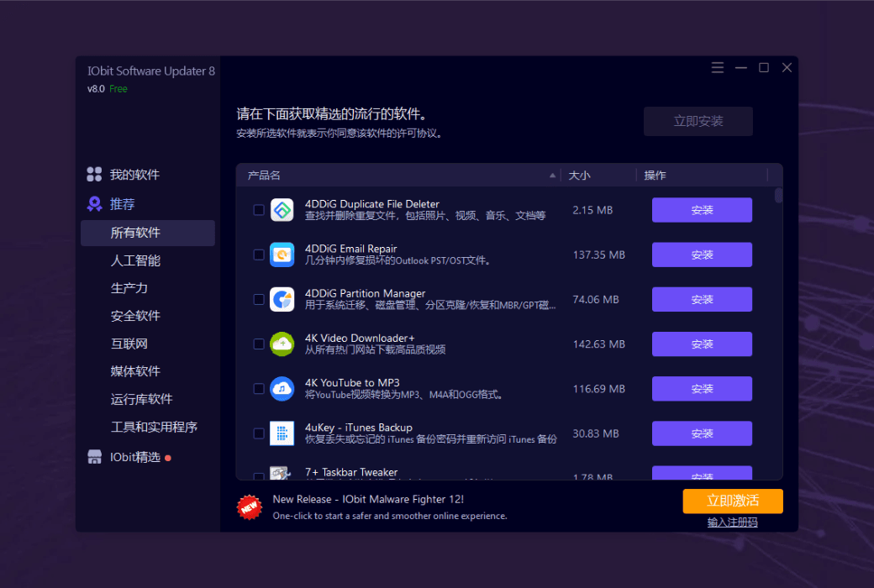The image size is (874, 588).
Task: Minimize the IObit Software Updater window
Action: click(x=740, y=67)
